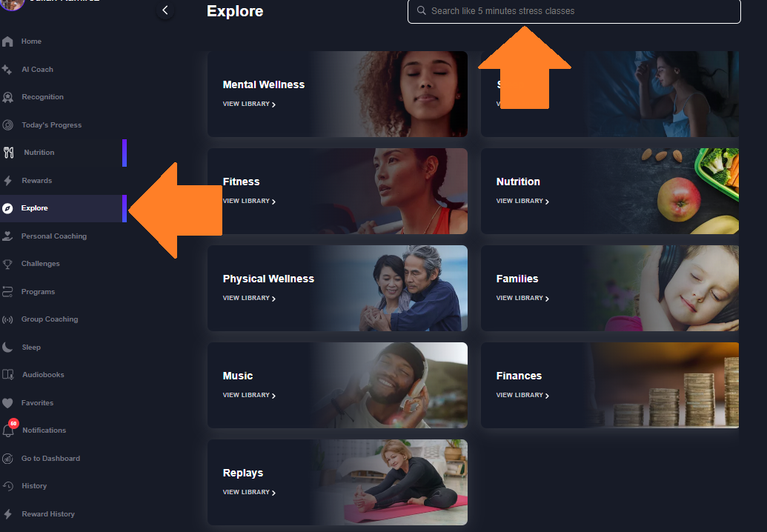Click the Challenges trophy icon

point(7,264)
